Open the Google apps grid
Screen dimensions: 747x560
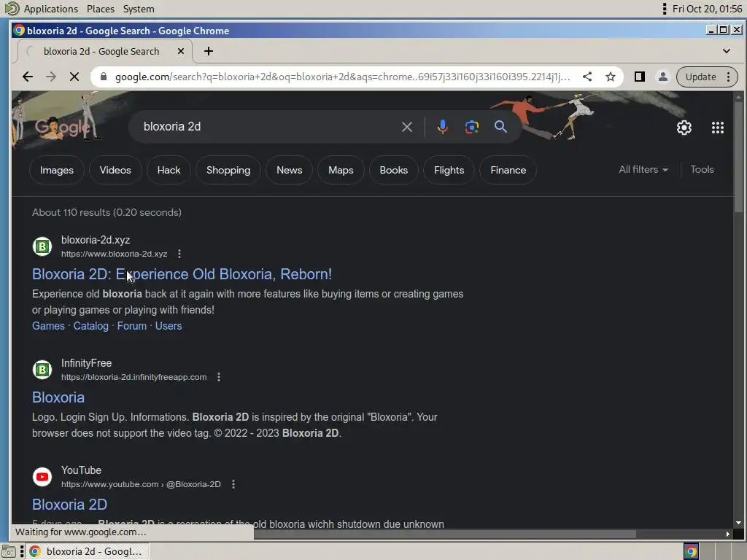pos(718,127)
